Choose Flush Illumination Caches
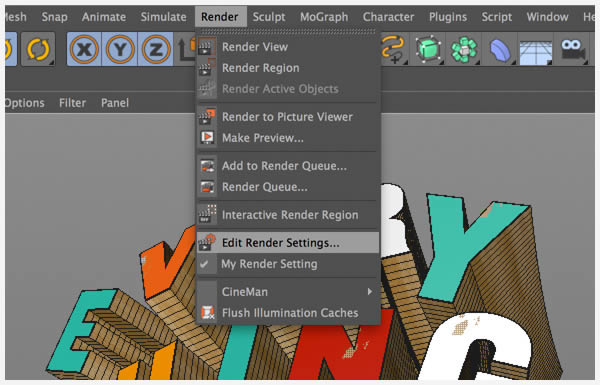 pyautogui.click(x=288, y=313)
